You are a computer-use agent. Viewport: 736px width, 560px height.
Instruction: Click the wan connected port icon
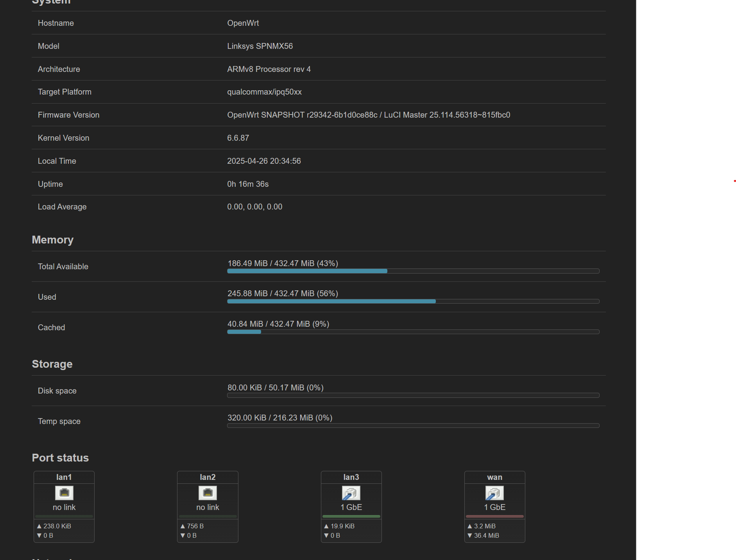coord(494,493)
